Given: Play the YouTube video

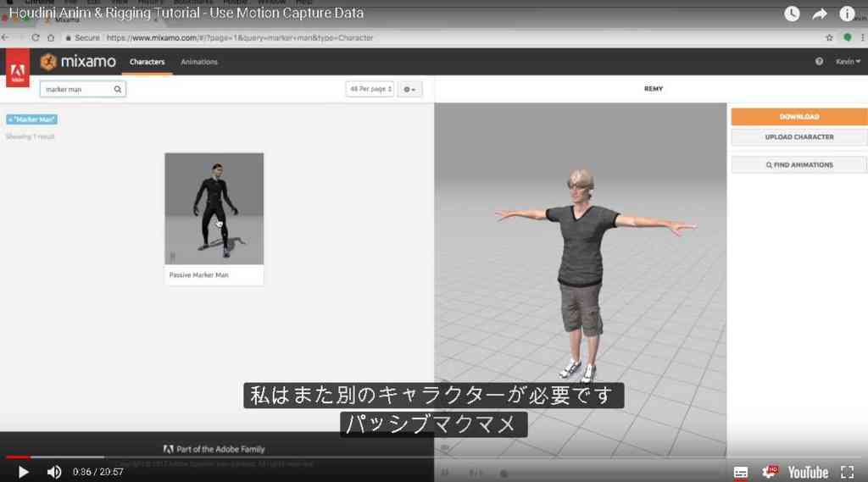Looking at the screenshot, I should click(23, 472).
